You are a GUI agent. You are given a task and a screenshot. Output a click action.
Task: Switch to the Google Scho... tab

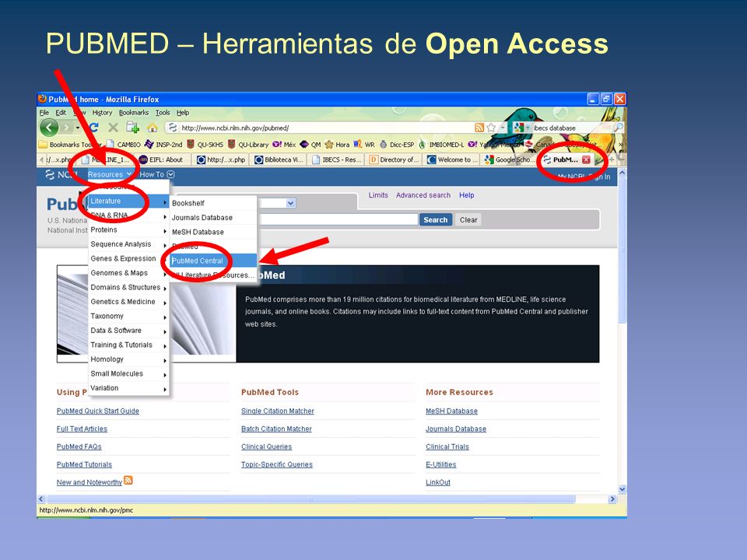coord(509,160)
